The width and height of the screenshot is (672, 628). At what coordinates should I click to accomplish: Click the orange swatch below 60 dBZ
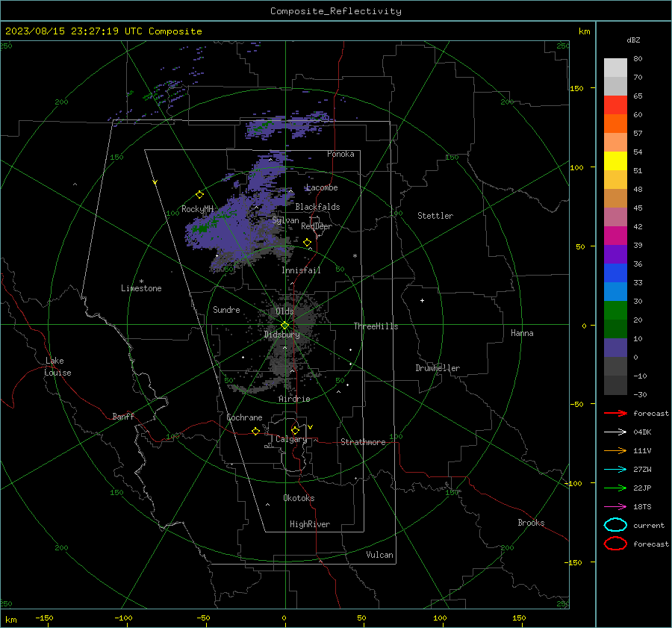pyautogui.click(x=615, y=123)
